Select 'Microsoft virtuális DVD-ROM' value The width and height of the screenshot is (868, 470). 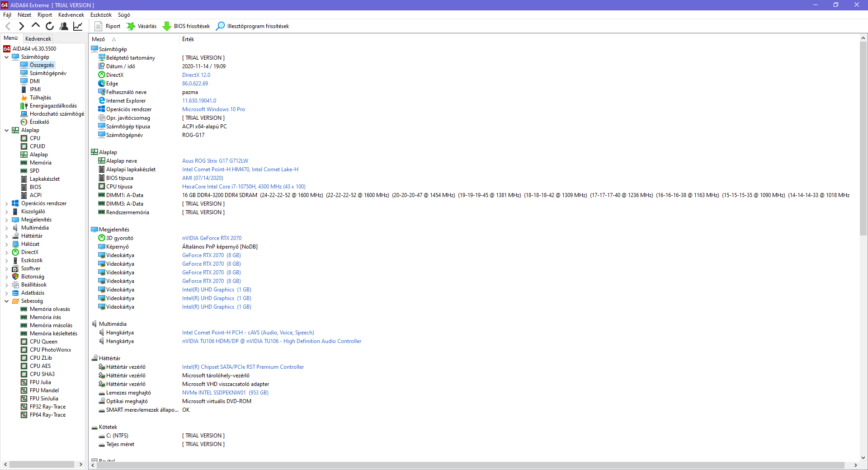[217, 401]
